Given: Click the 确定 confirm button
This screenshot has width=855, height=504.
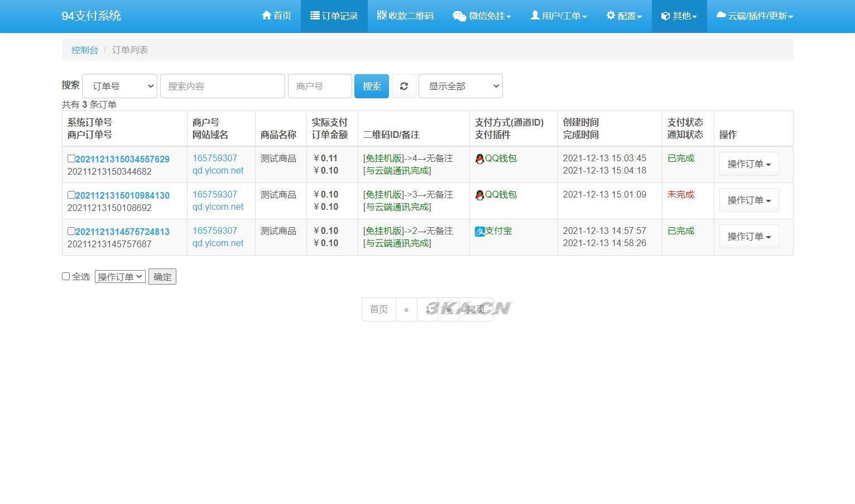Looking at the screenshot, I should (162, 277).
